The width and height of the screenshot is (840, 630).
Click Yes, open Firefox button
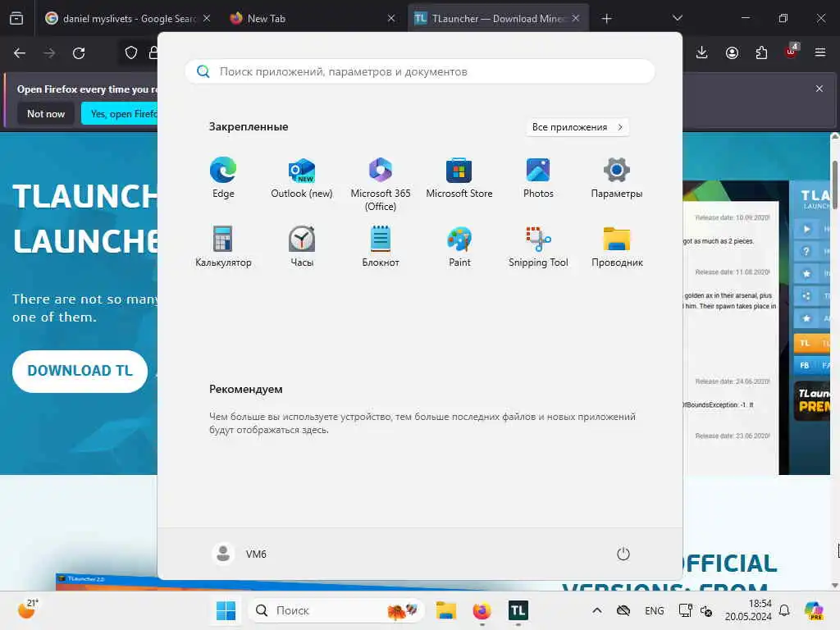click(120, 113)
